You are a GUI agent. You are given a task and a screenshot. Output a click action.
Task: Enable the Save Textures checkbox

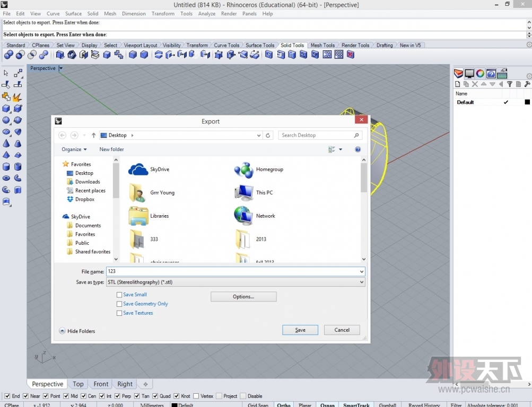pyautogui.click(x=119, y=313)
